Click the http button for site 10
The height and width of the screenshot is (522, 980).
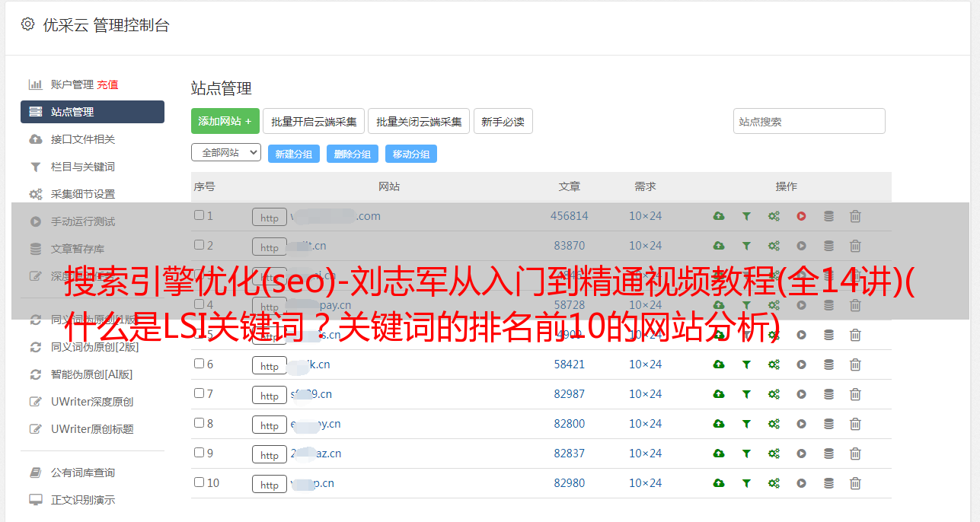270,485
